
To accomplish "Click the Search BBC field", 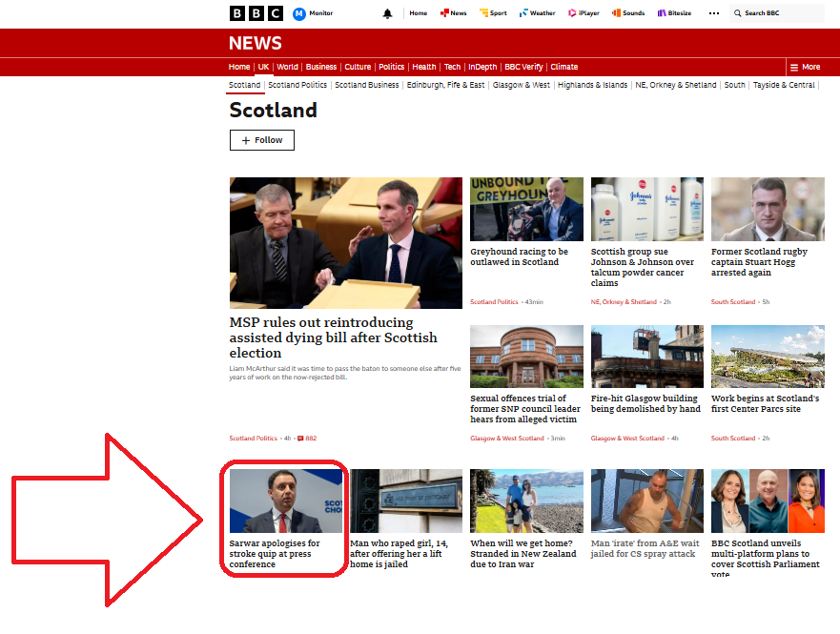I will 777,12.
